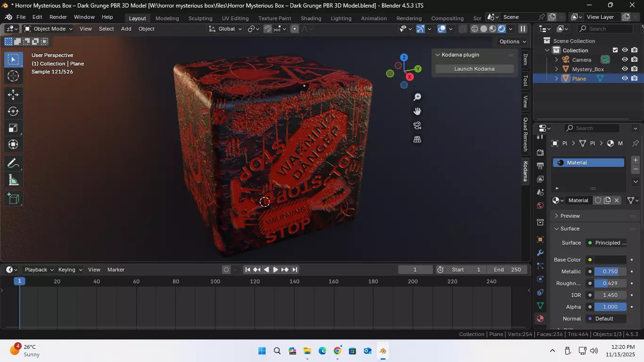Hide the Plane in viewport

point(625,79)
